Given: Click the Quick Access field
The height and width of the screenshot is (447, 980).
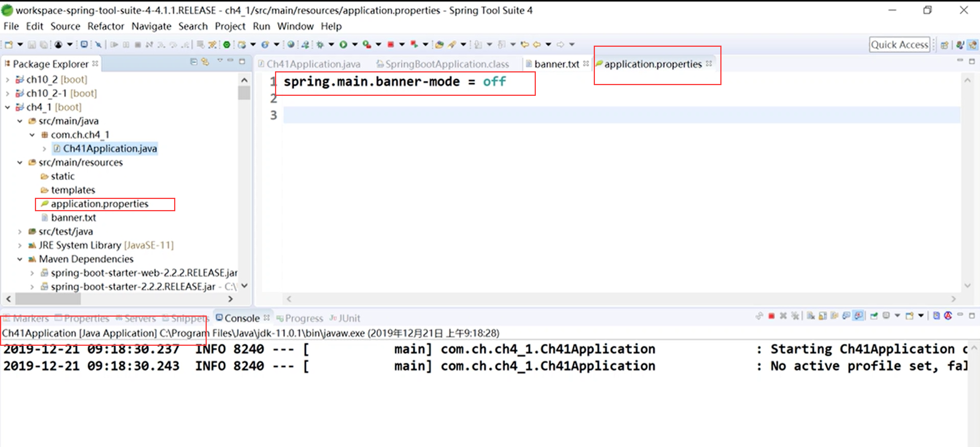Looking at the screenshot, I should pyautogui.click(x=899, y=45).
